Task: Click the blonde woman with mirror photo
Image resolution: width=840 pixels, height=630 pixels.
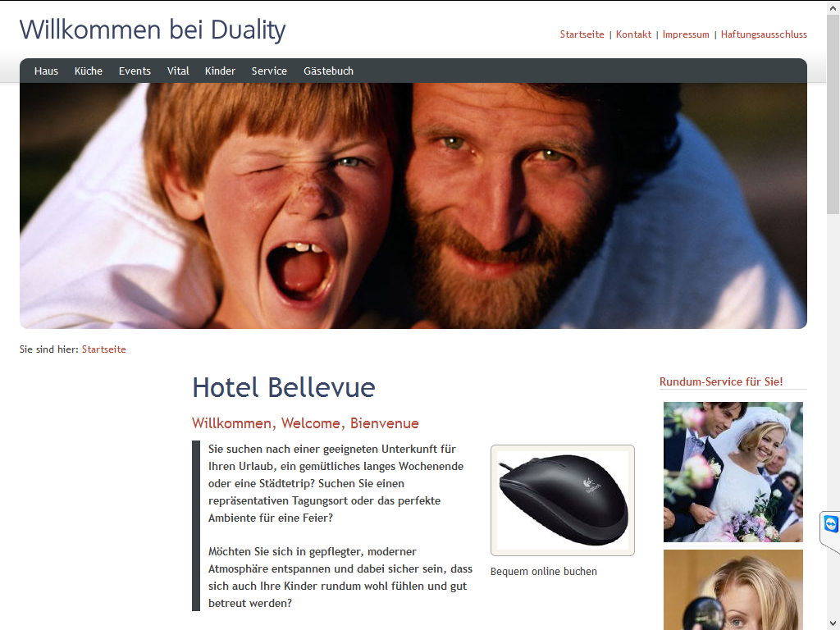Action: (733, 589)
